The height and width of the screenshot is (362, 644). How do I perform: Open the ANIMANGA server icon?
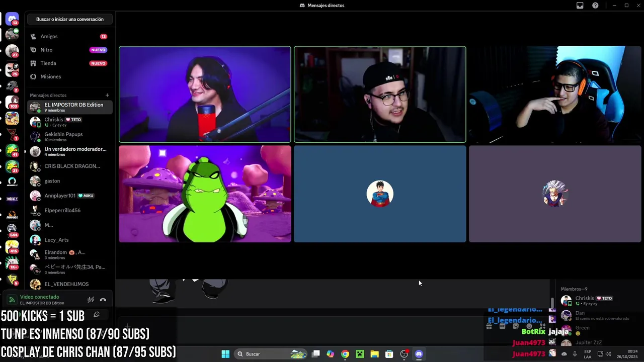click(12, 215)
